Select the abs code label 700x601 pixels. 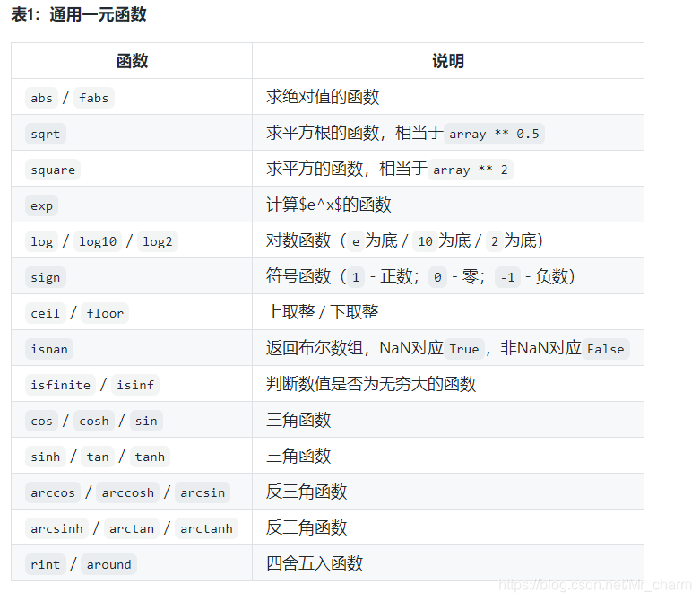41,98
